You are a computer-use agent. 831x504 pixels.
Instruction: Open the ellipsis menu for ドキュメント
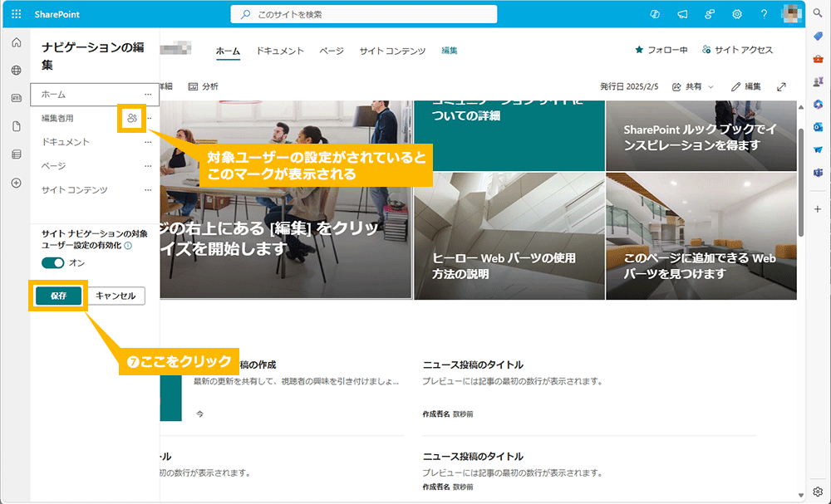click(x=149, y=142)
